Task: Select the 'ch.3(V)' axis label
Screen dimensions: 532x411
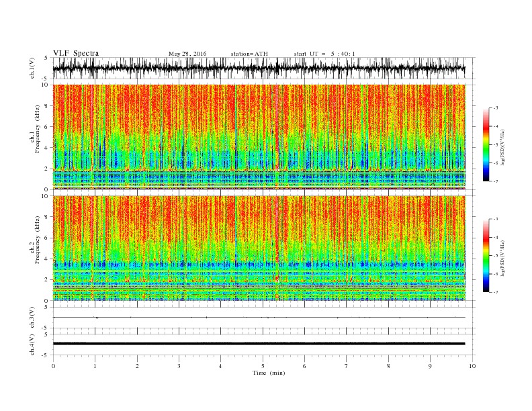Action: pyautogui.click(x=32, y=318)
